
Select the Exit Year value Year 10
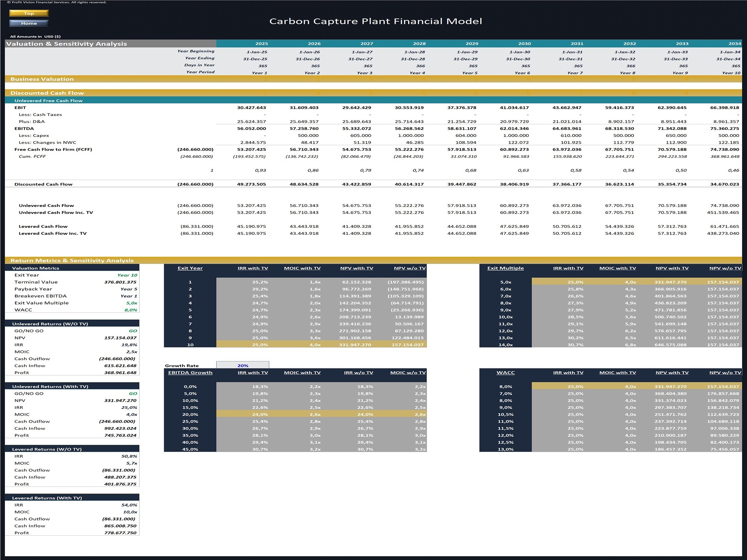[x=127, y=275]
